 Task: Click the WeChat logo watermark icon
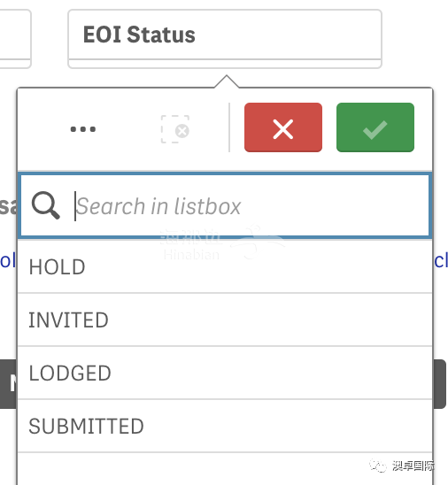click(378, 466)
